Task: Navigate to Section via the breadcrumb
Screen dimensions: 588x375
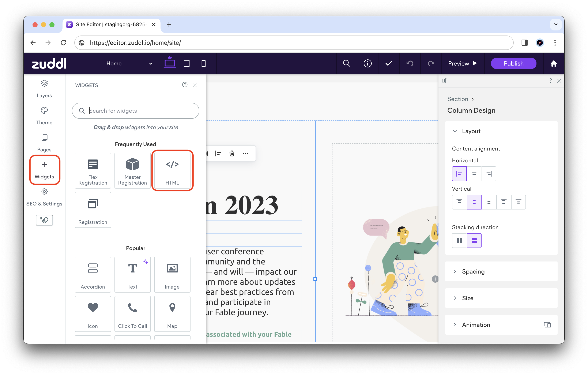Action: tap(458, 99)
